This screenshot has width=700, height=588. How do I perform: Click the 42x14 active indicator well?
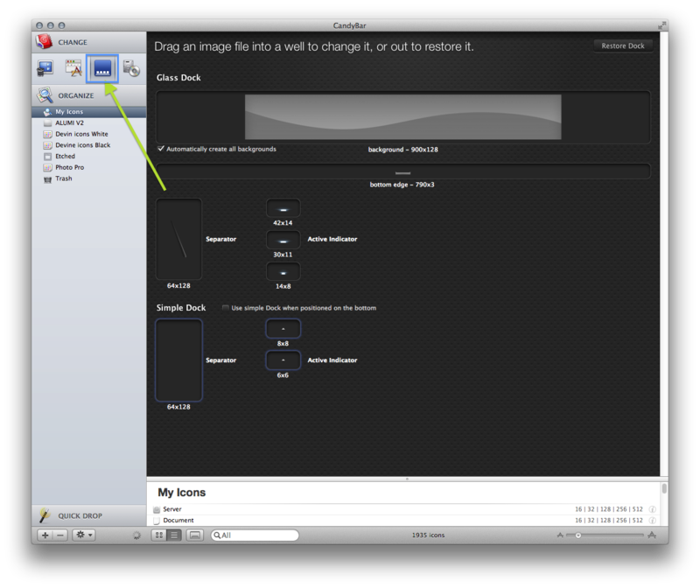[x=283, y=208]
